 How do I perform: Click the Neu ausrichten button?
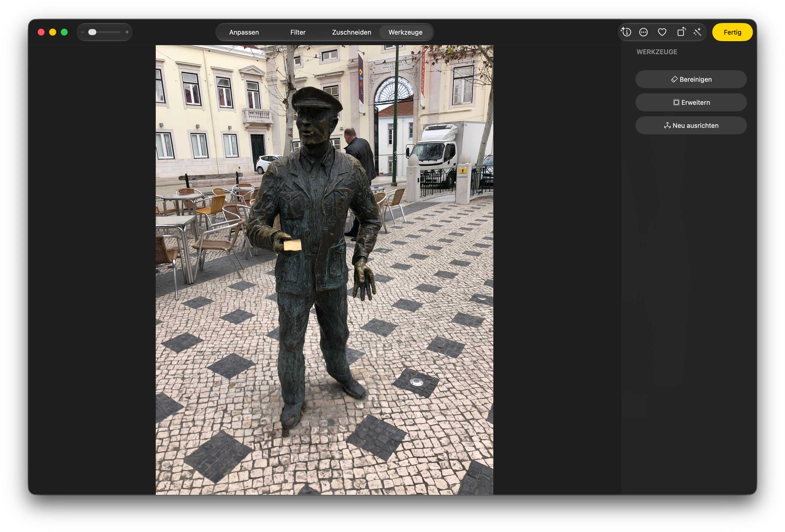(691, 125)
